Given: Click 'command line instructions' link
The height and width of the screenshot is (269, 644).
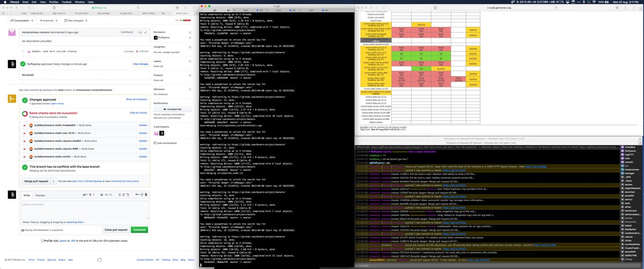Looking at the screenshot, I should coord(125,181).
